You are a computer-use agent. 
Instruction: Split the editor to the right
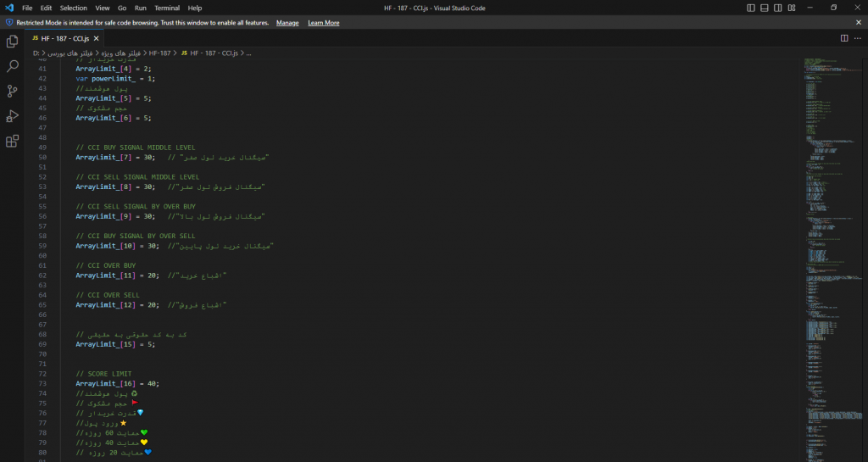(x=844, y=38)
